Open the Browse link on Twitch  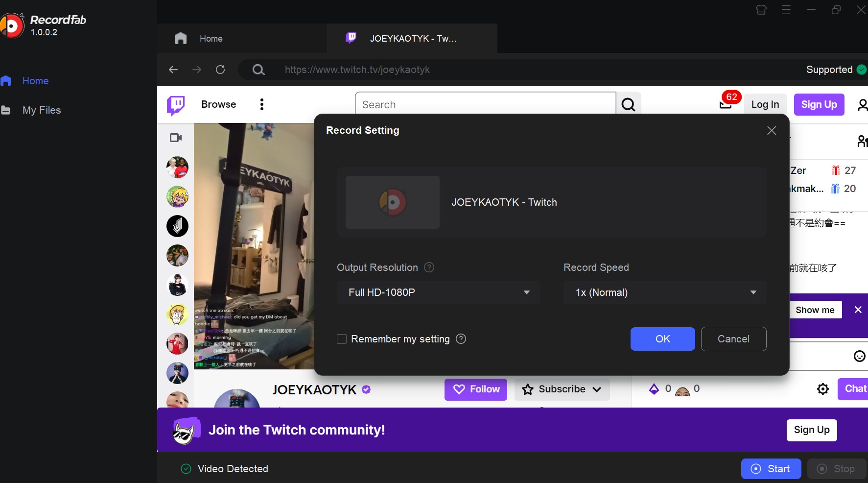218,104
